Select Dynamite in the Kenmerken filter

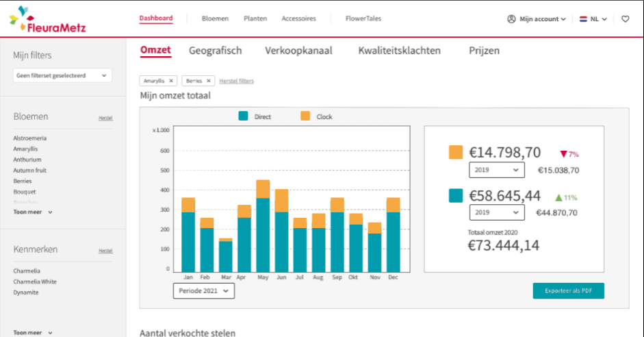pyautogui.click(x=26, y=292)
